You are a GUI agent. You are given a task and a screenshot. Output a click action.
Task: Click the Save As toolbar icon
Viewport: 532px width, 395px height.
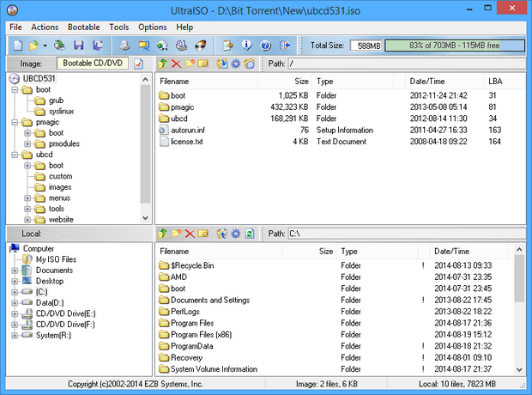[x=98, y=46]
